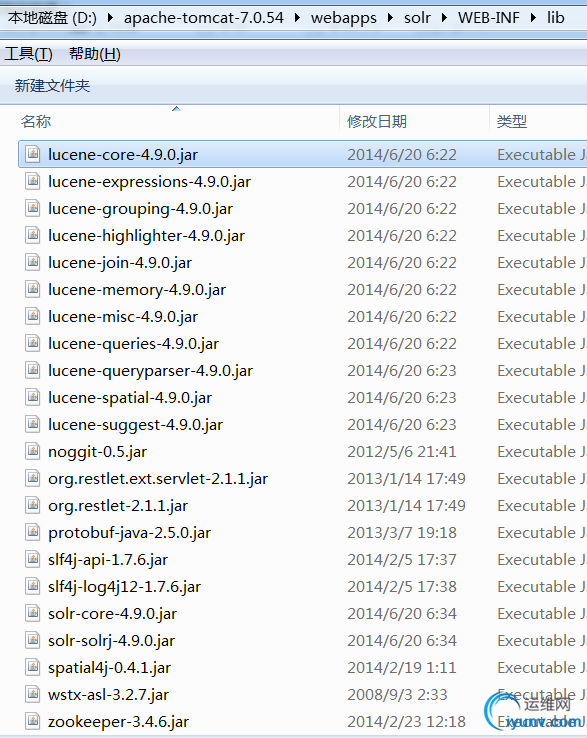Image resolution: width=587 pixels, height=738 pixels.
Task: Expand breadcrumb arrow after WEB-INF
Action: tap(533, 18)
